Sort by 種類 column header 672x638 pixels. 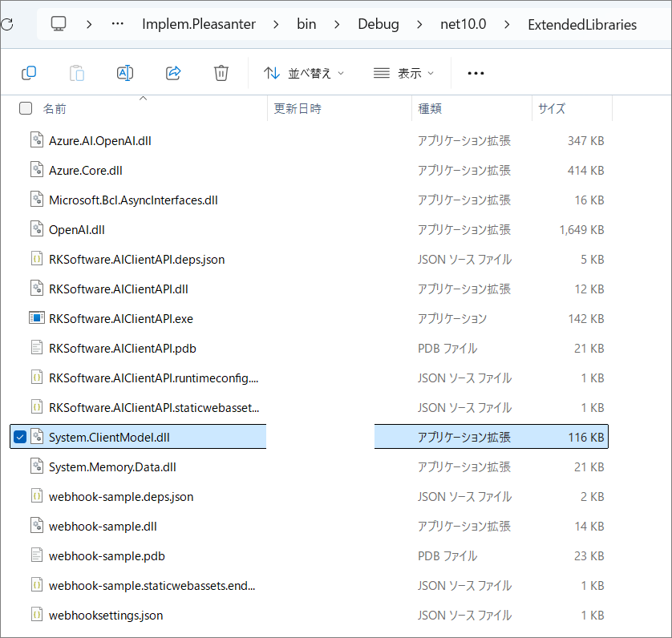click(430, 109)
